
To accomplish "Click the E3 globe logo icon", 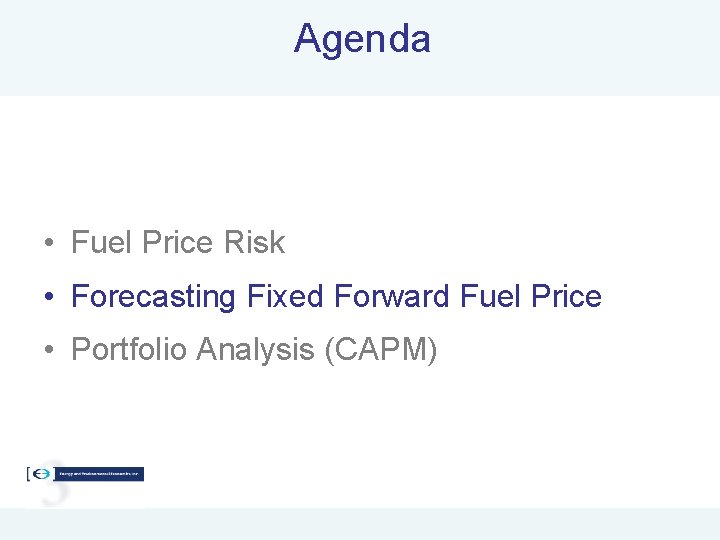I will pyautogui.click(x=41, y=473).
